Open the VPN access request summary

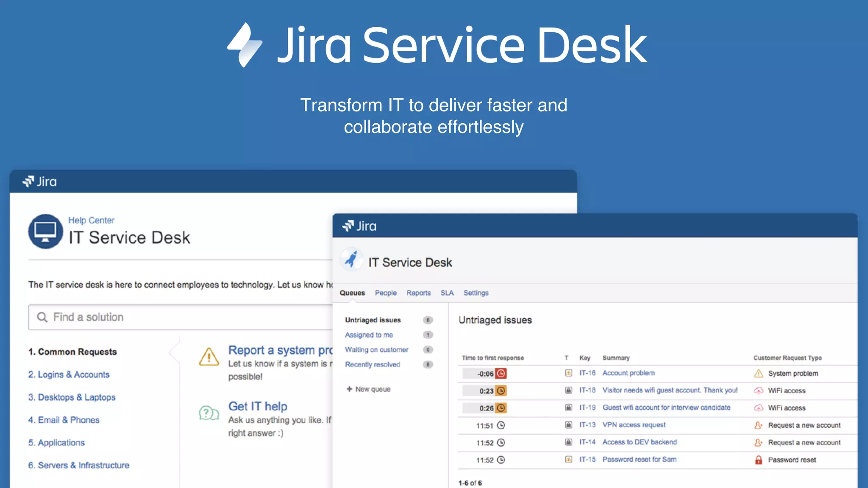pyautogui.click(x=634, y=425)
